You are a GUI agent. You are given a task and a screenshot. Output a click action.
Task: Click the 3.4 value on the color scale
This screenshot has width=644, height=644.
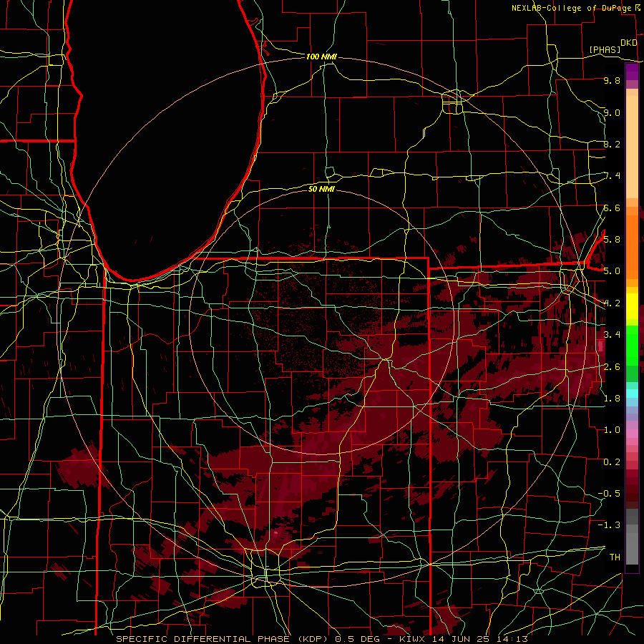[612, 334]
